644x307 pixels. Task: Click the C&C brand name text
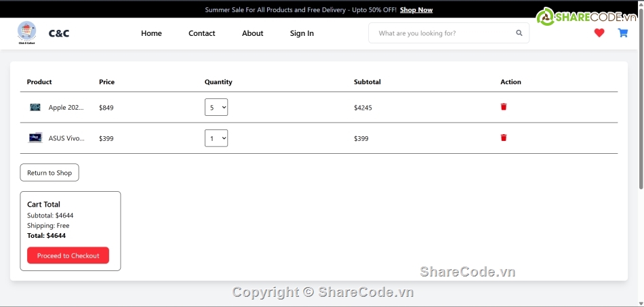tap(59, 33)
